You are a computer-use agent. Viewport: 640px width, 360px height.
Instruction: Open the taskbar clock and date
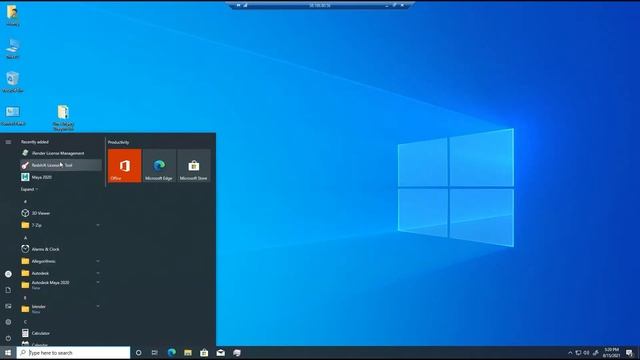(611, 353)
